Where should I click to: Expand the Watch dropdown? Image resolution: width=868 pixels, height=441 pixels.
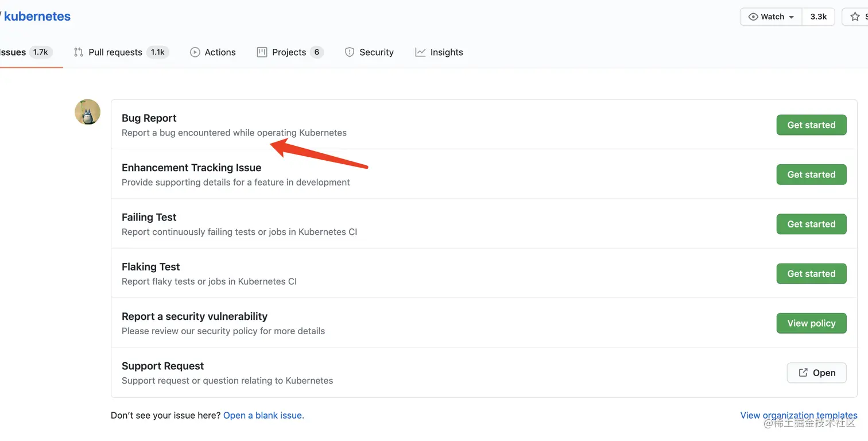pyautogui.click(x=771, y=17)
